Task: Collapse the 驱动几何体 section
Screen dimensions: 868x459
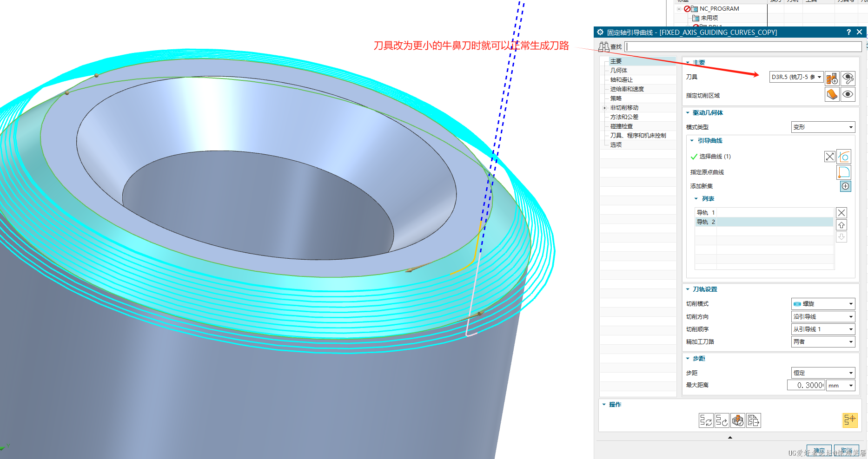Action: [688, 112]
